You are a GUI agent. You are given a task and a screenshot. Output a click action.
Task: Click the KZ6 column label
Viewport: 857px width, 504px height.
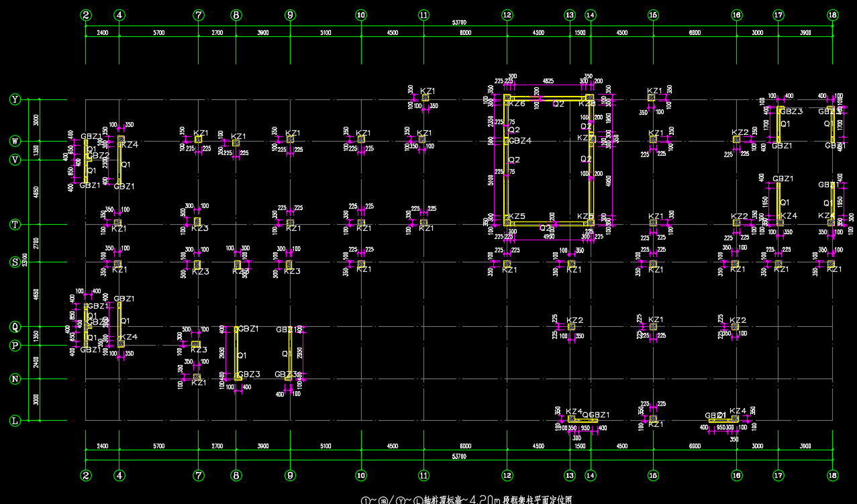click(x=517, y=104)
